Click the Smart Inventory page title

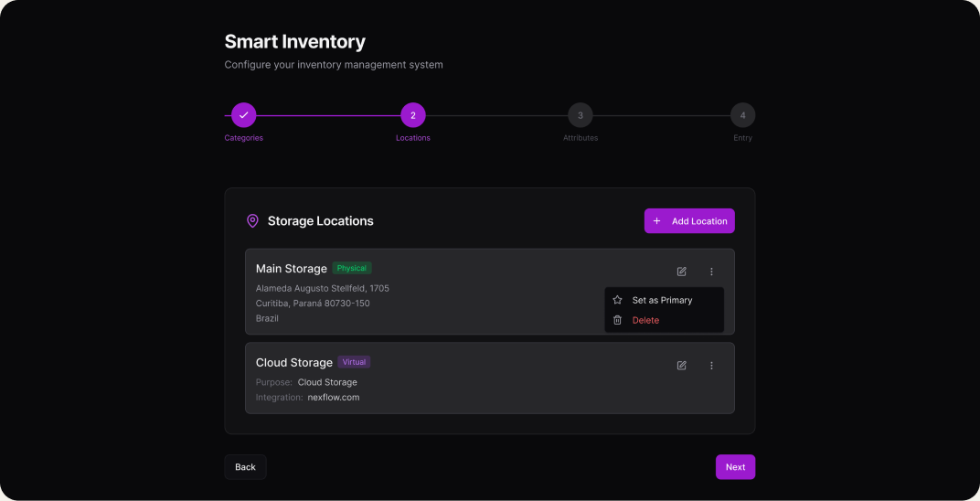pos(295,42)
